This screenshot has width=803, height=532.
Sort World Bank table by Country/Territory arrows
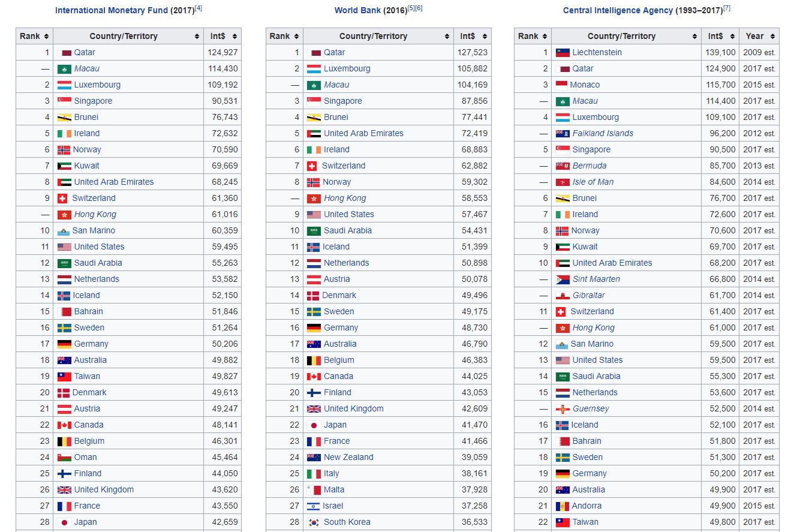[446, 36]
